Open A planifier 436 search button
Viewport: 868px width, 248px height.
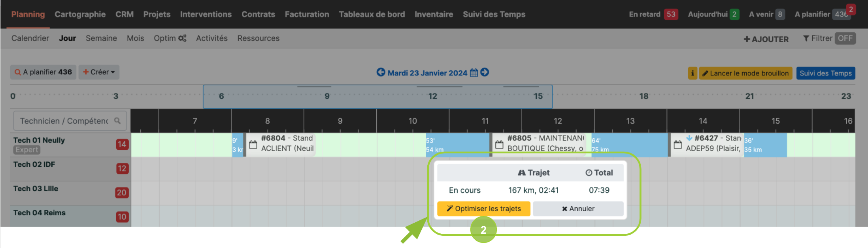[x=43, y=72]
